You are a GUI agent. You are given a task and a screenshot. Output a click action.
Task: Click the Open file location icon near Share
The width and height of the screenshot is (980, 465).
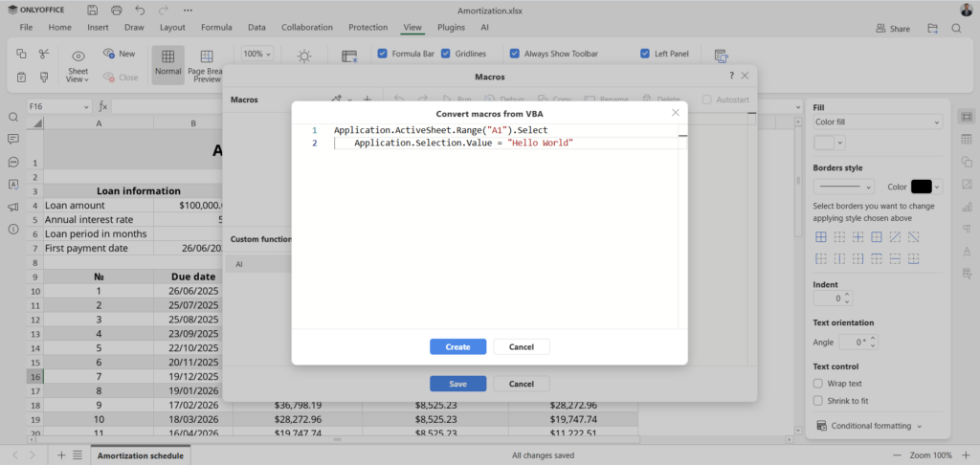932,28
